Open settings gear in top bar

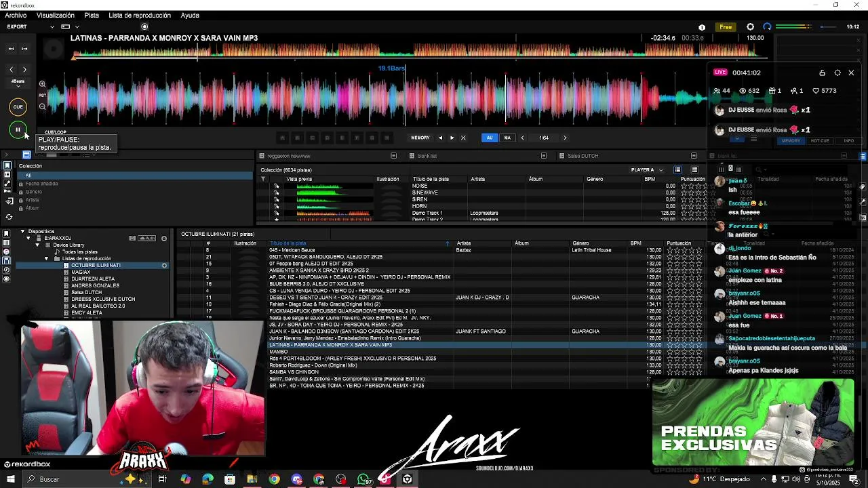point(750,27)
